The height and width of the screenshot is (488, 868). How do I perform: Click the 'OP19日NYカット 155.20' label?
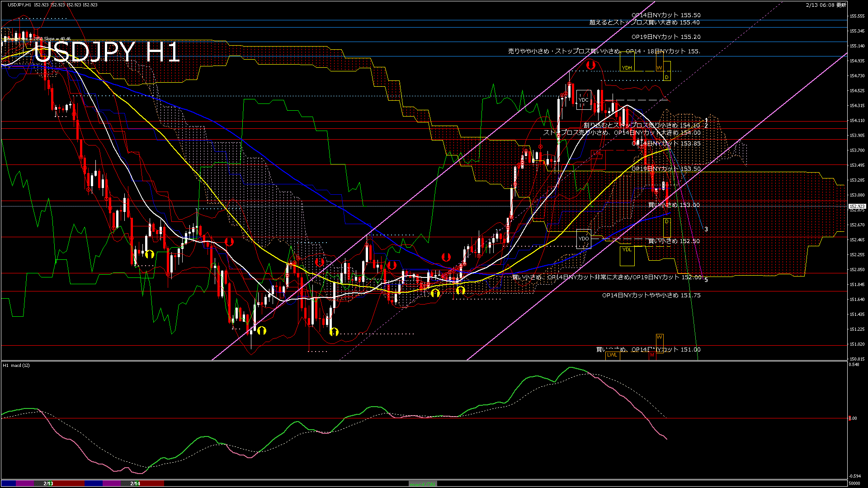coord(666,37)
